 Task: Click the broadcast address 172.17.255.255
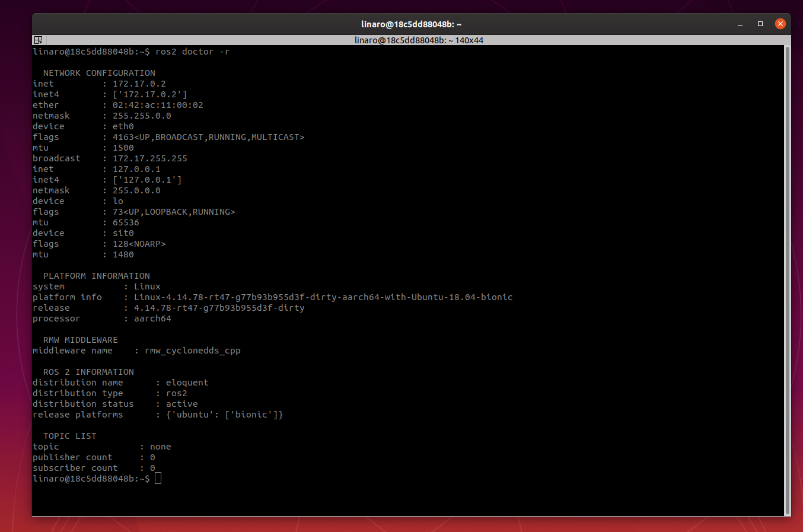click(x=149, y=158)
